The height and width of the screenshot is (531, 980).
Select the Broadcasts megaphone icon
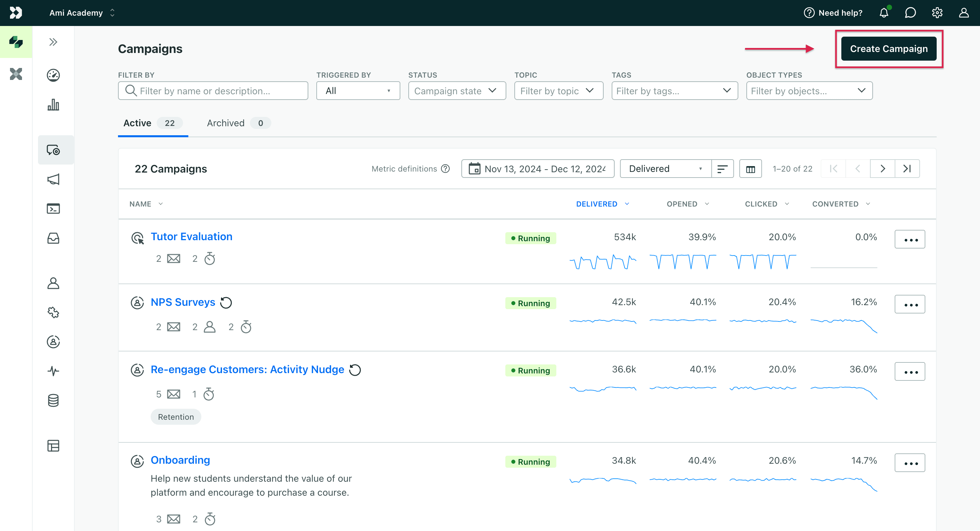pos(53,179)
